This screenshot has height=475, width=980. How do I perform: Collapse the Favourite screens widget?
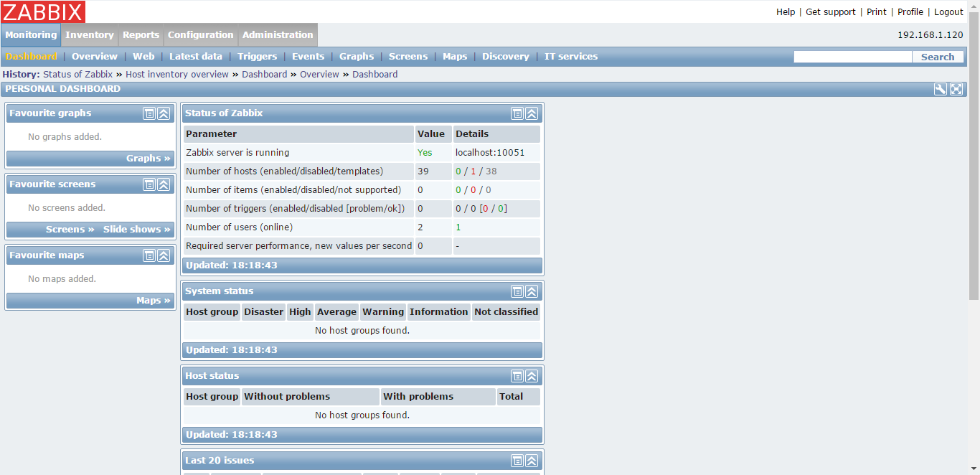(x=164, y=184)
